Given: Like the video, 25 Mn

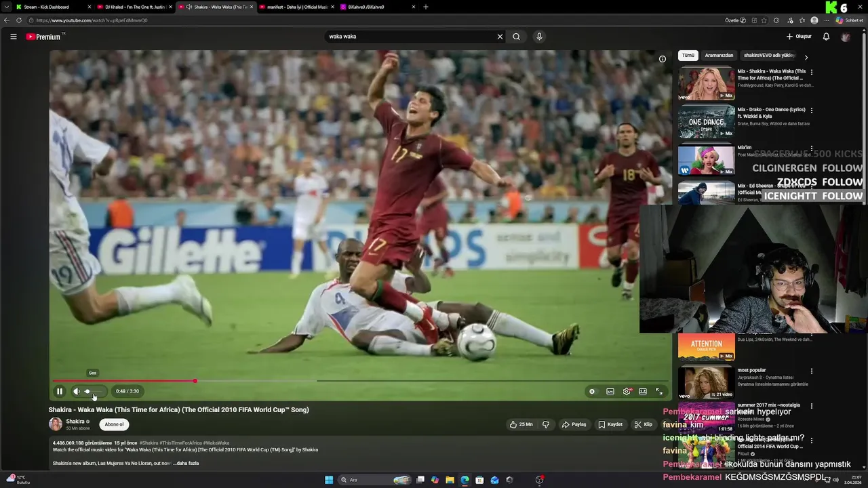Looking at the screenshot, I should (x=521, y=424).
